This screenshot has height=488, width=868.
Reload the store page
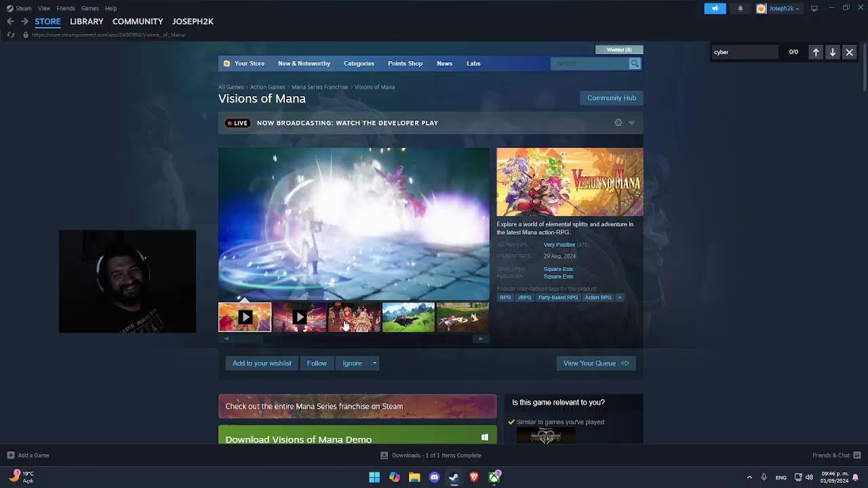(x=10, y=35)
